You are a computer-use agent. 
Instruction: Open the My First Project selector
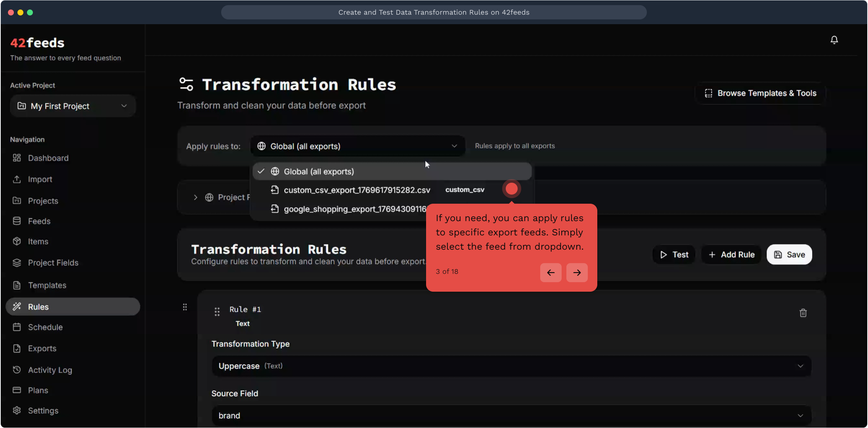click(x=73, y=106)
